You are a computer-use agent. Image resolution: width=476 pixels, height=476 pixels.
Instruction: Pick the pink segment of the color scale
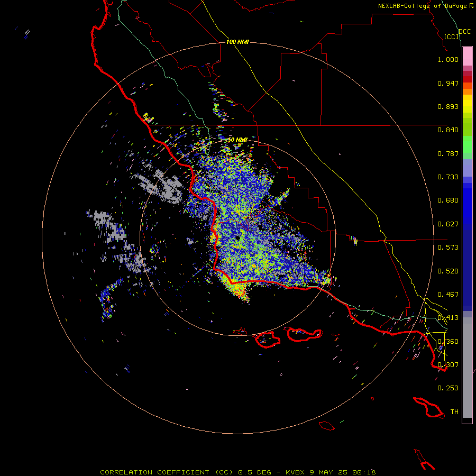pyautogui.click(x=467, y=56)
